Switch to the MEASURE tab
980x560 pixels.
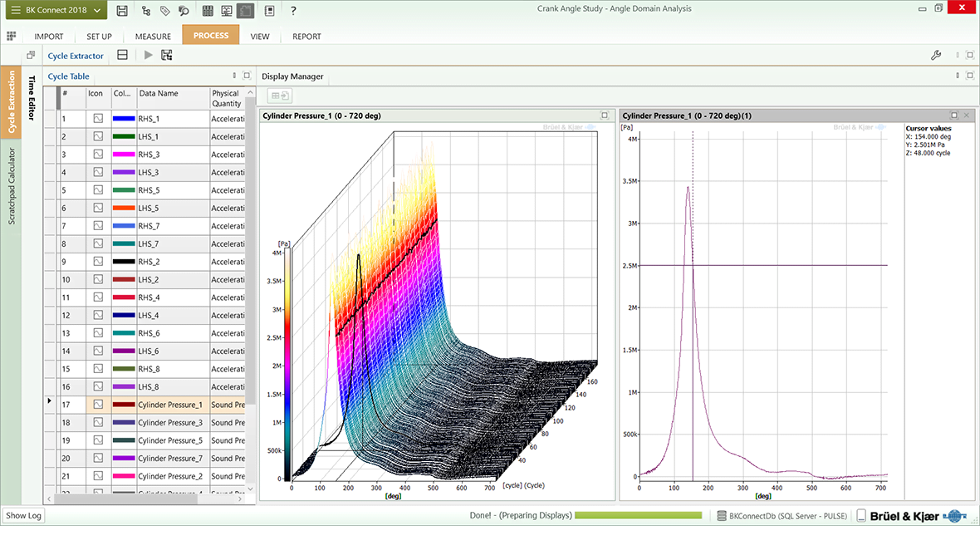(153, 37)
